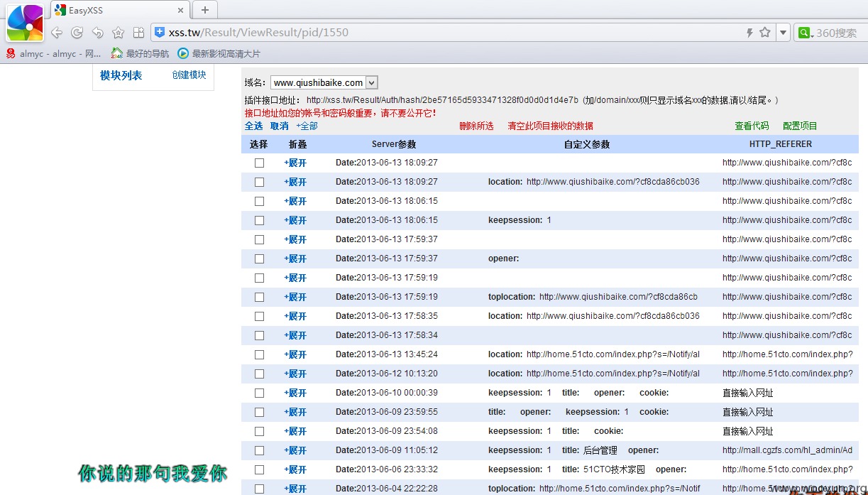The width and height of the screenshot is (868, 495).
Task: Close the EasyXSS tab
Action: (181, 10)
